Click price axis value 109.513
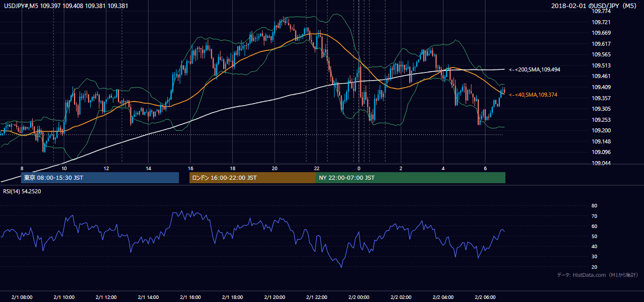Image resolution: width=644 pixels, height=302 pixels. [x=601, y=65]
